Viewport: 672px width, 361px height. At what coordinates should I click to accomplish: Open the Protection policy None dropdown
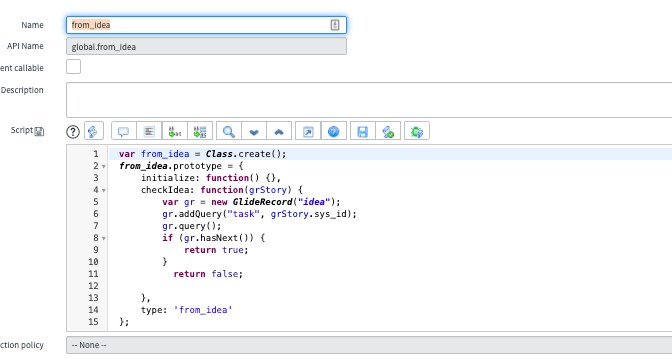pos(369,345)
